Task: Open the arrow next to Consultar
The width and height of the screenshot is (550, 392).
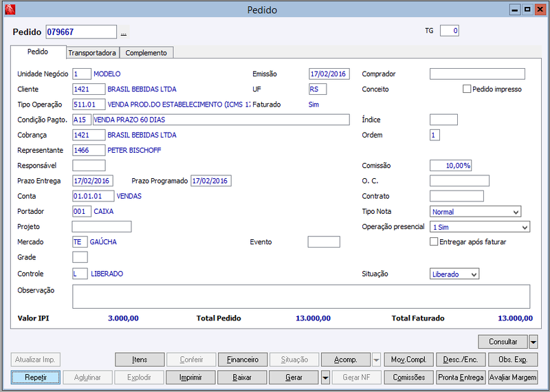Action: pyautogui.click(x=533, y=342)
